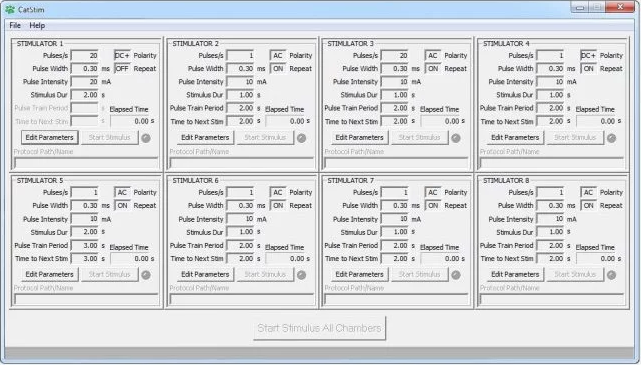Click Edit Parameters for Stimulator 2
This screenshot has height=365, width=641.
(x=205, y=137)
